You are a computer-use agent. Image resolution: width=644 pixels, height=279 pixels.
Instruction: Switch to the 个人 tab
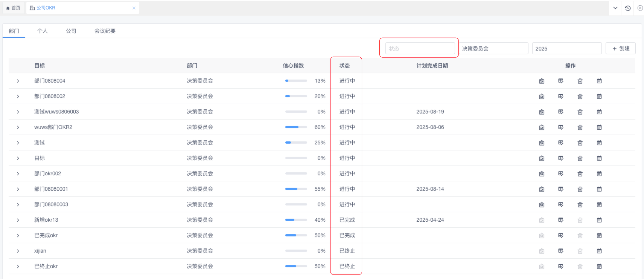pyautogui.click(x=43, y=31)
